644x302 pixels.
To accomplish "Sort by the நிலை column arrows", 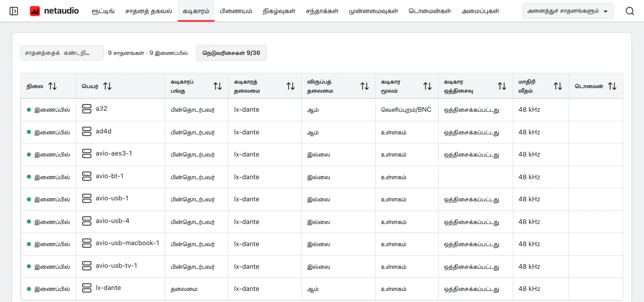I will (52, 86).
